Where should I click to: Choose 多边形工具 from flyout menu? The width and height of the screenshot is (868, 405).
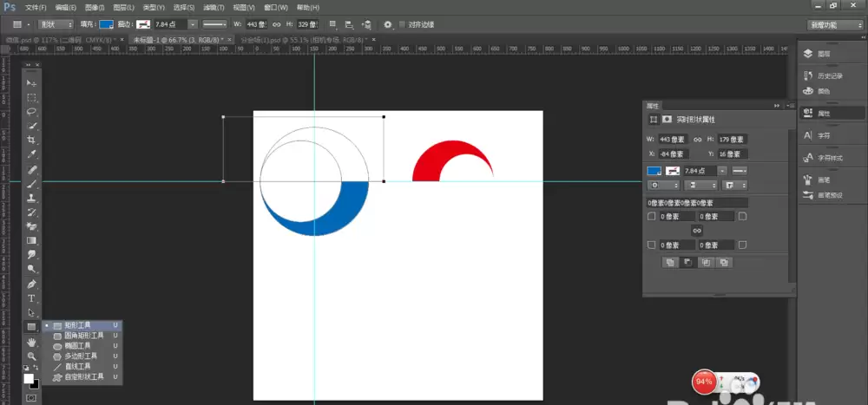[x=82, y=356]
